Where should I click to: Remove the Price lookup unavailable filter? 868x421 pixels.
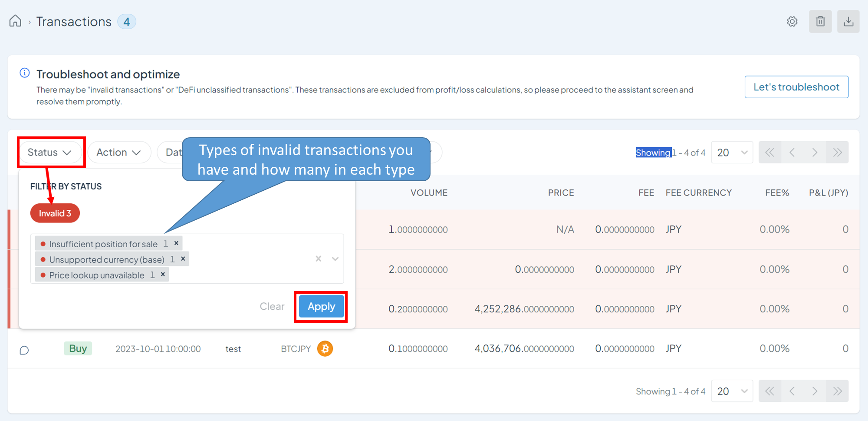tap(163, 274)
